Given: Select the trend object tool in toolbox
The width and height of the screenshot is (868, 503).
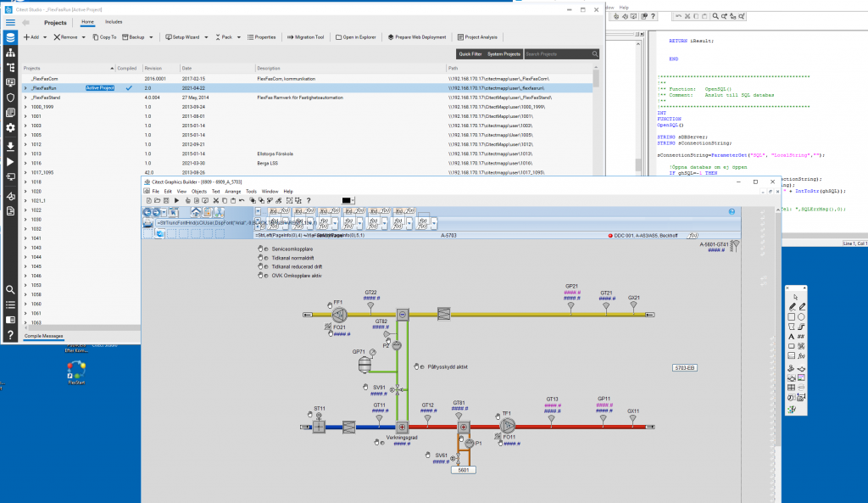Looking at the screenshot, I should pyautogui.click(x=792, y=355).
